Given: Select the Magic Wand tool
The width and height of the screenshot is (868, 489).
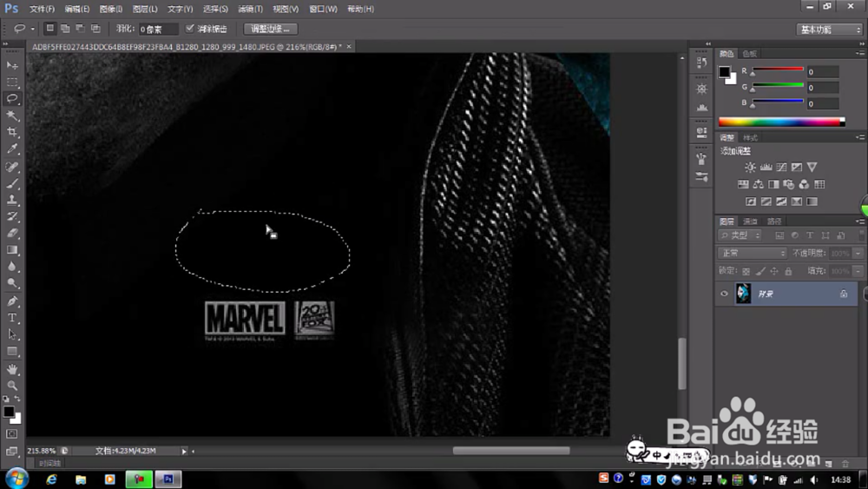Looking at the screenshot, I should (12, 116).
